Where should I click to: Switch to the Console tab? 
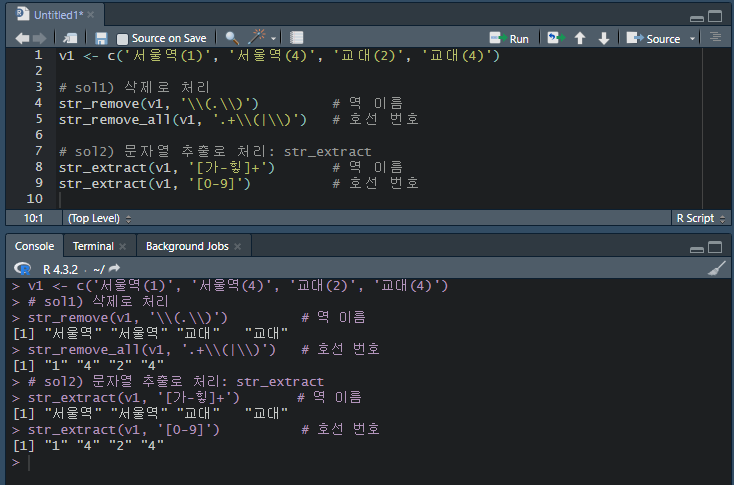34,246
